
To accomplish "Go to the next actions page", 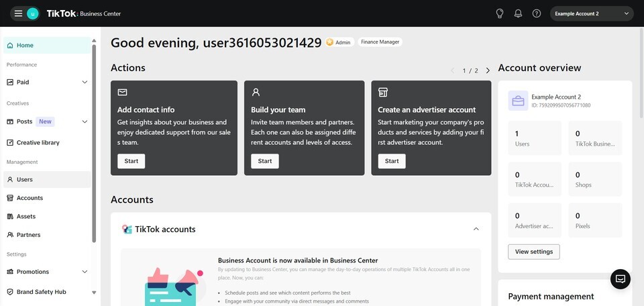I will click(488, 70).
